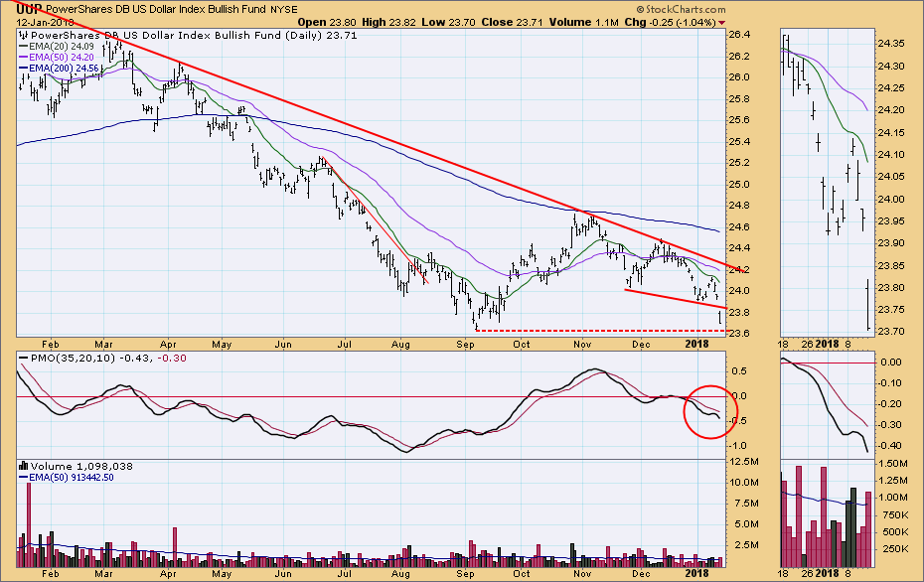Click the 1.50M zoom volume axis label

click(x=893, y=464)
